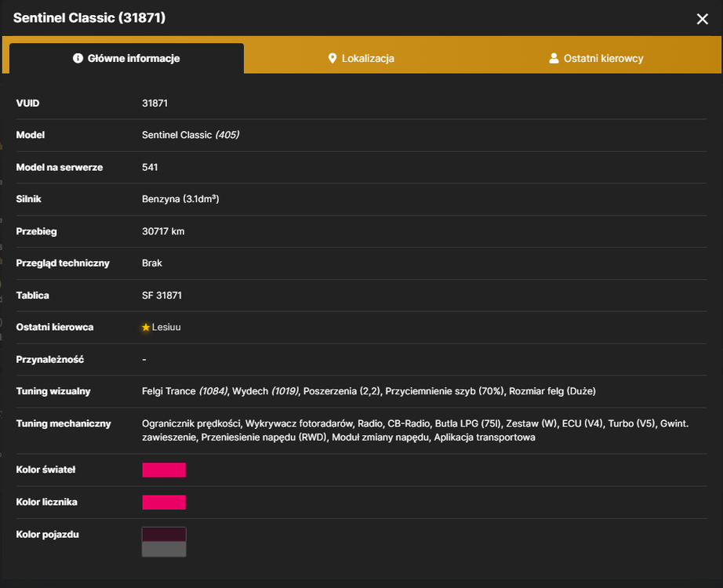Click the person icon beside Ostatni kierowcy
Viewport: 723px width, 588px height.
[x=554, y=58]
